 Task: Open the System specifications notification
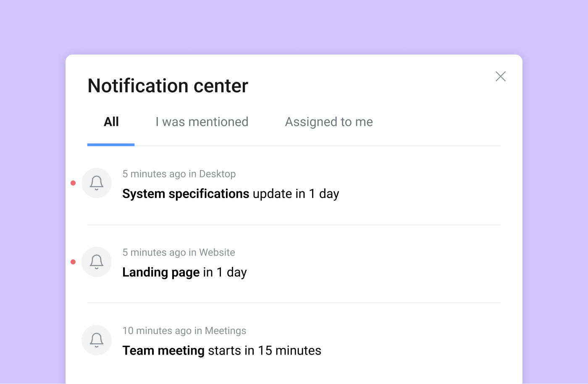pos(231,193)
